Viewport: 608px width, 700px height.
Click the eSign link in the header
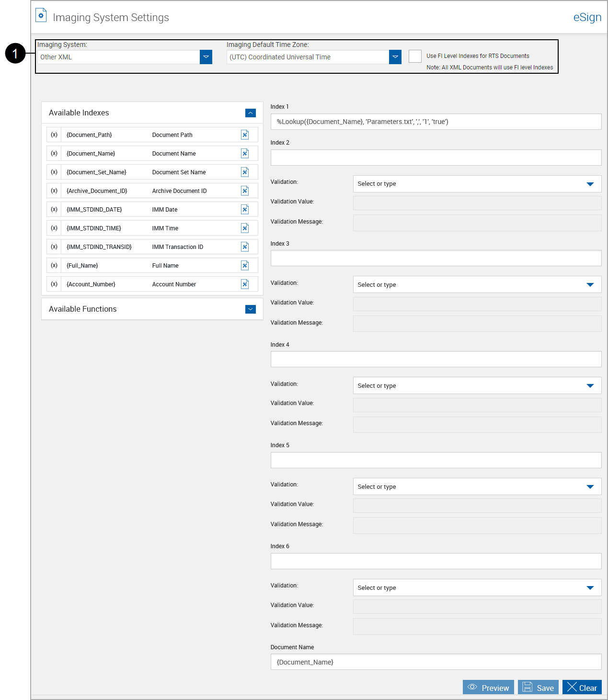[x=587, y=17]
